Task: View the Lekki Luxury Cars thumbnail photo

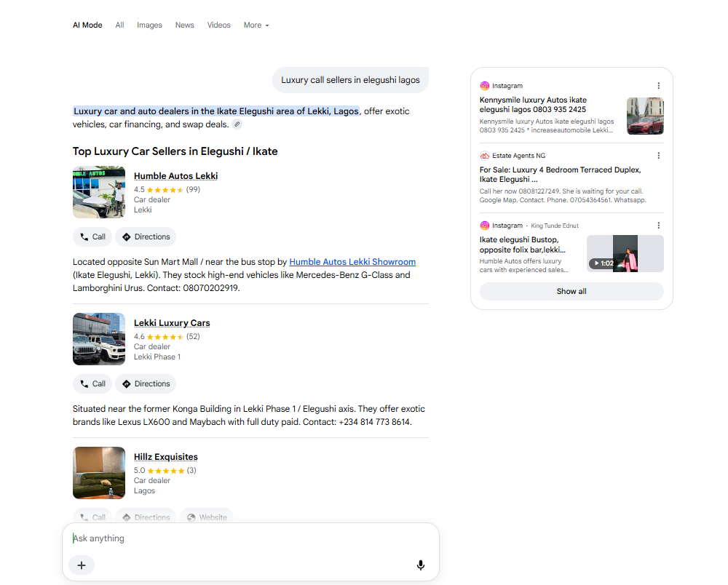Action: 99,339
